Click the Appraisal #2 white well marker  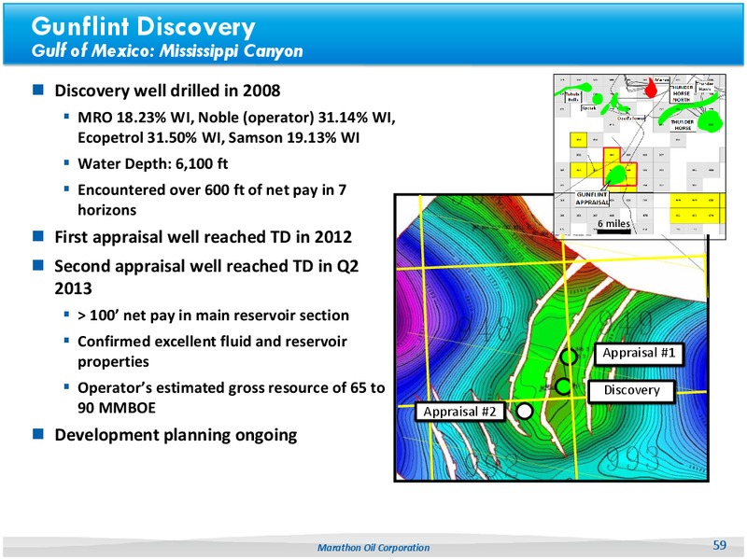point(525,411)
